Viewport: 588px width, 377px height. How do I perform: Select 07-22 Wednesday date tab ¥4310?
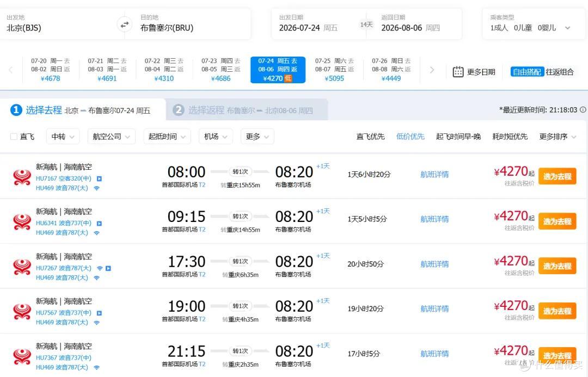[164, 70]
